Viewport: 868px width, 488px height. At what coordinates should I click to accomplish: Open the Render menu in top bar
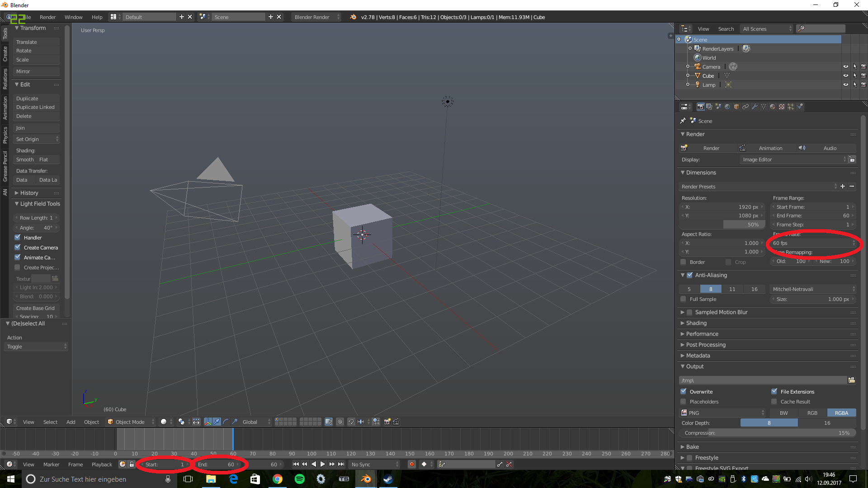47,17
